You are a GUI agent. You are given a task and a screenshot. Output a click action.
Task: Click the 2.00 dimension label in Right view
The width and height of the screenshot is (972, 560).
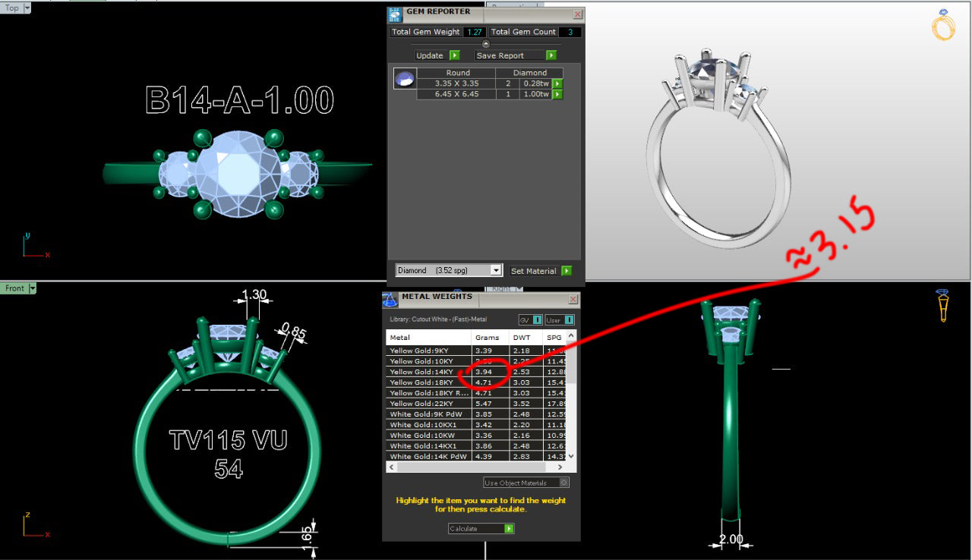click(x=731, y=540)
